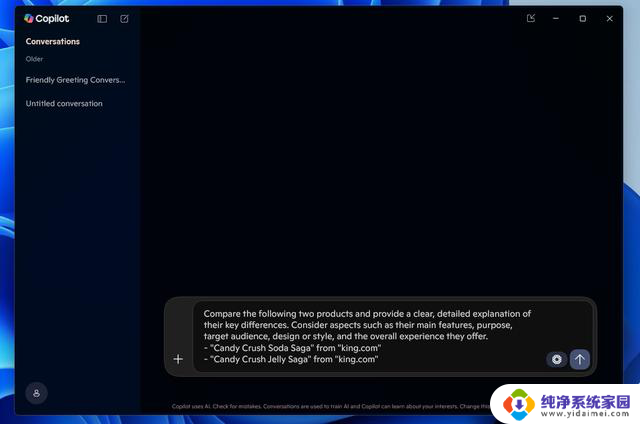
Task: Toggle the sidebar panel icon
Action: 102,19
